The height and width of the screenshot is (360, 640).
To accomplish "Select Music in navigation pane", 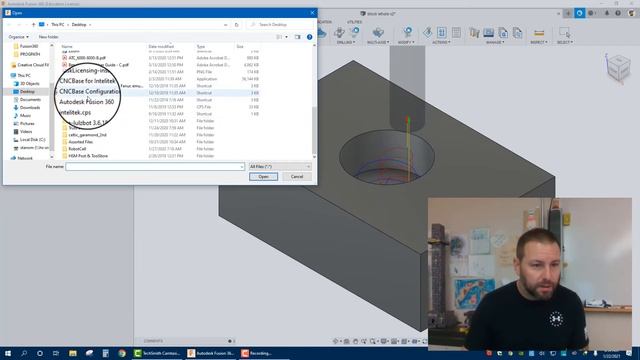I will point(22,116).
